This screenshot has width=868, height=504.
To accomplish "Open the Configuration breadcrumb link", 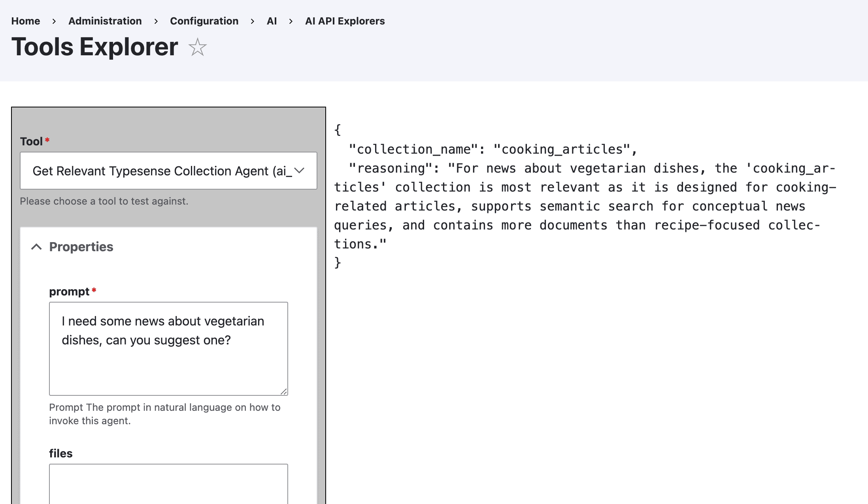I will (204, 21).
